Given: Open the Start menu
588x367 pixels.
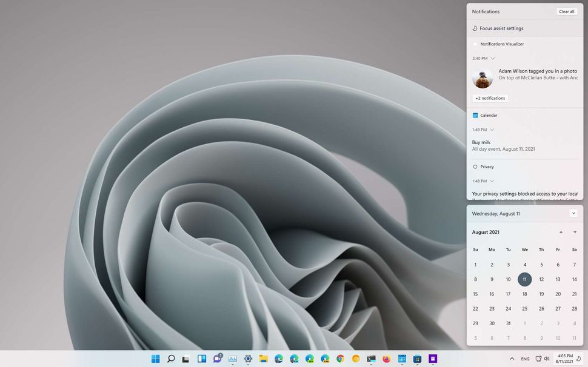Looking at the screenshot, I should point(155,359).
